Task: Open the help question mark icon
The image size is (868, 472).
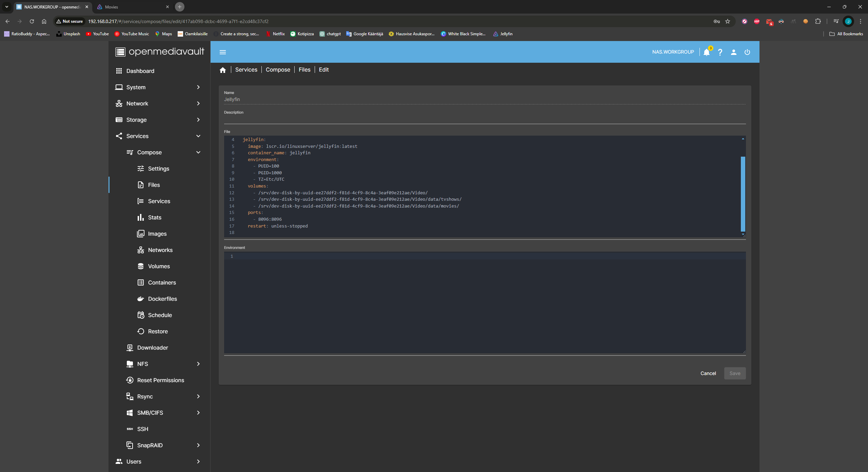Action: pyautogui.click(x=720, y=52)
